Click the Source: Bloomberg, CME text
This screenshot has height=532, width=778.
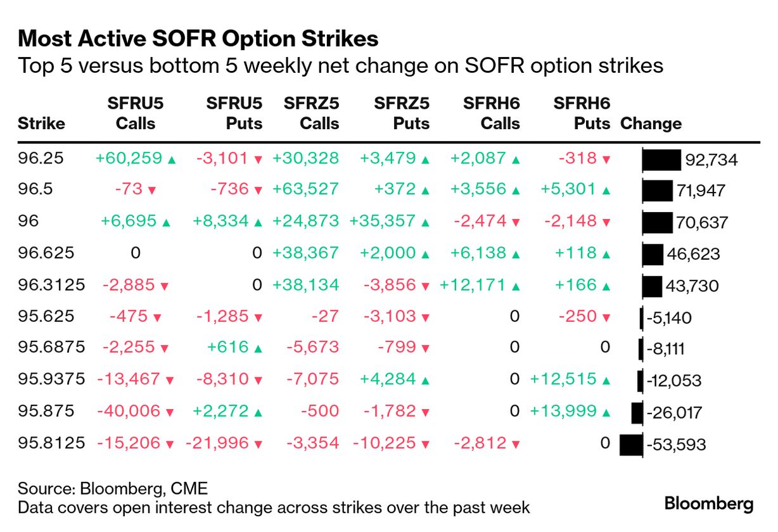pos(113,489)
